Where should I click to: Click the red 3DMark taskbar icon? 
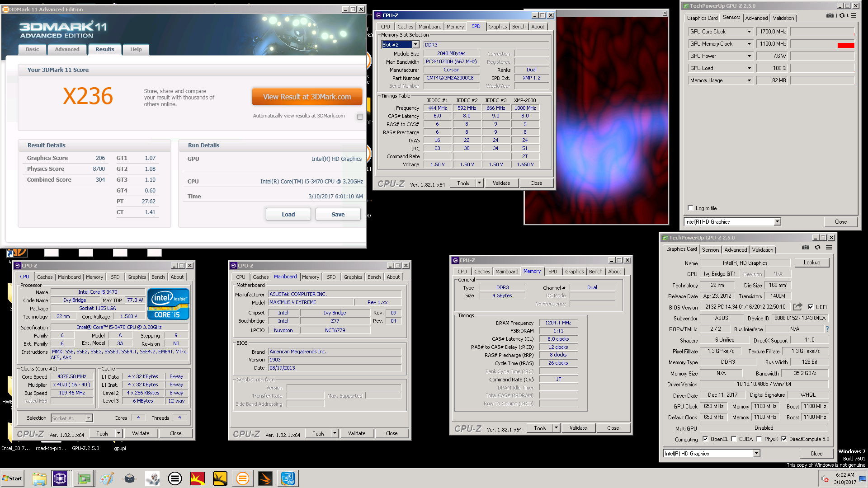pyautogui.click(x=197, y=478)
